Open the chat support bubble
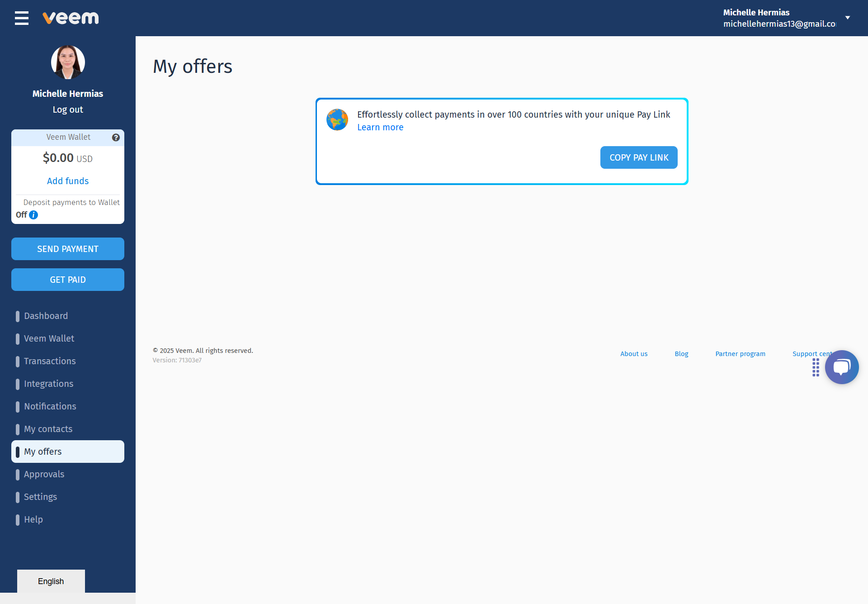 (841, 367)
